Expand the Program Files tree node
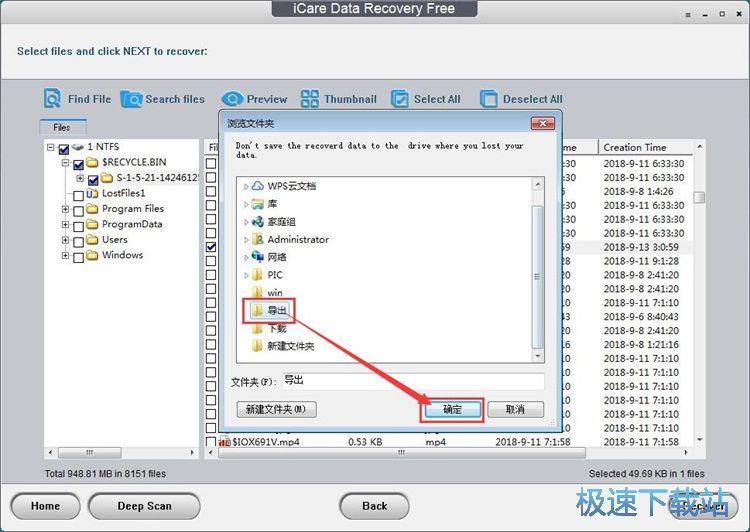Viewport: 750px width, 532px height. pos(66,209)
